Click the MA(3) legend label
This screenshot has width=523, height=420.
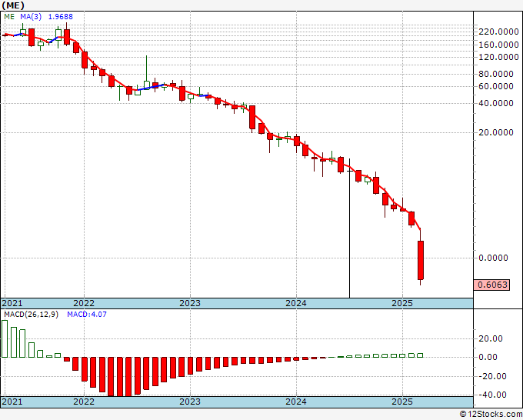tap(31, 17)
